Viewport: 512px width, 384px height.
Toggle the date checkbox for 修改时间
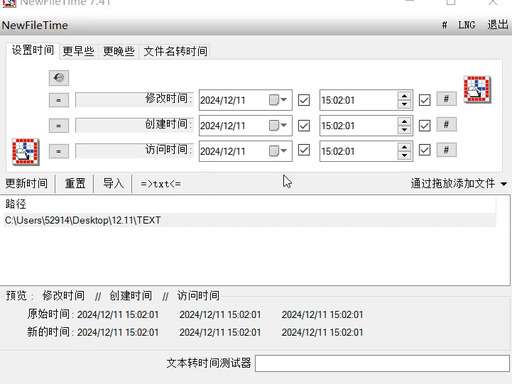click(304, 100)
